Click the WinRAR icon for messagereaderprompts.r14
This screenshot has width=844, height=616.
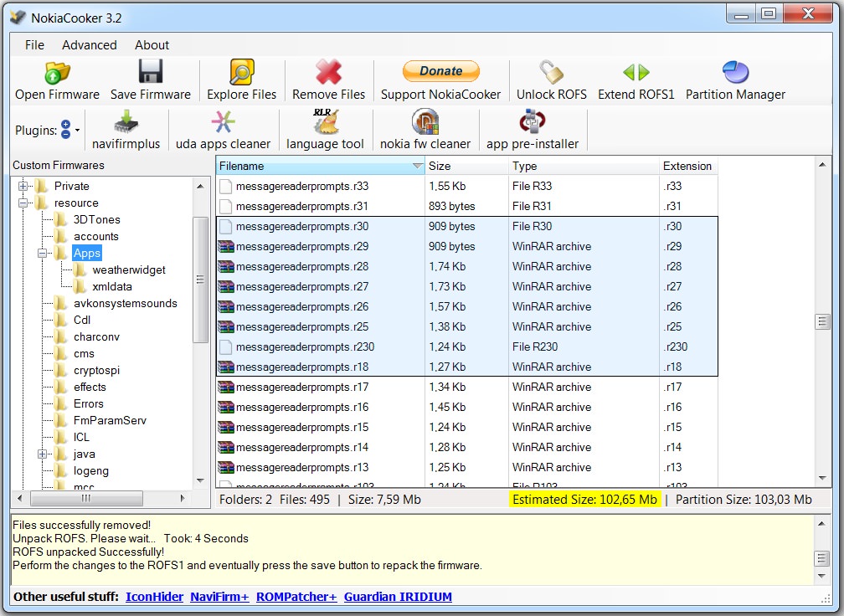click(x=226, y=447)
